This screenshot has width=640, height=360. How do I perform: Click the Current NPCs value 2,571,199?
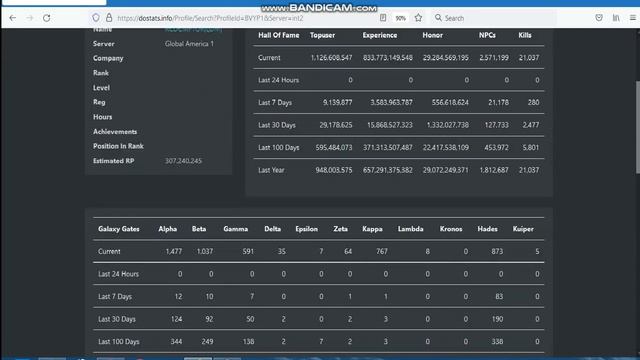coord(494,58)
